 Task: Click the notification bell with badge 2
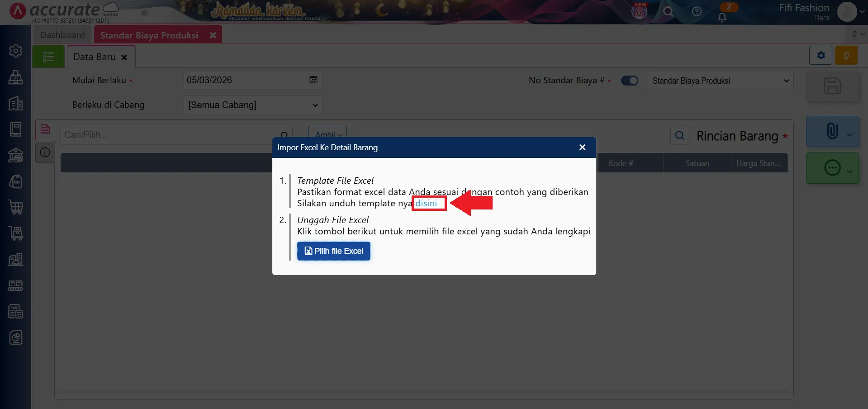(722, 17)
